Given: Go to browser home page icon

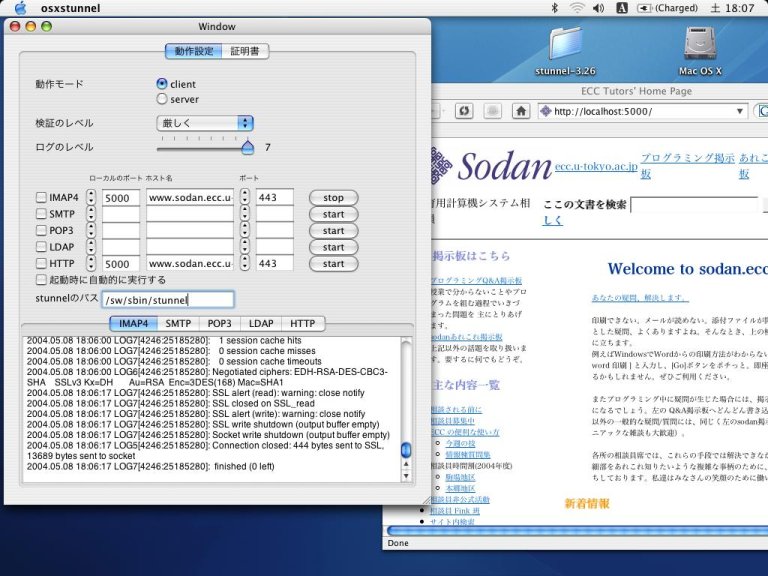Looking at the screenshot, I should tap(521, 111).
